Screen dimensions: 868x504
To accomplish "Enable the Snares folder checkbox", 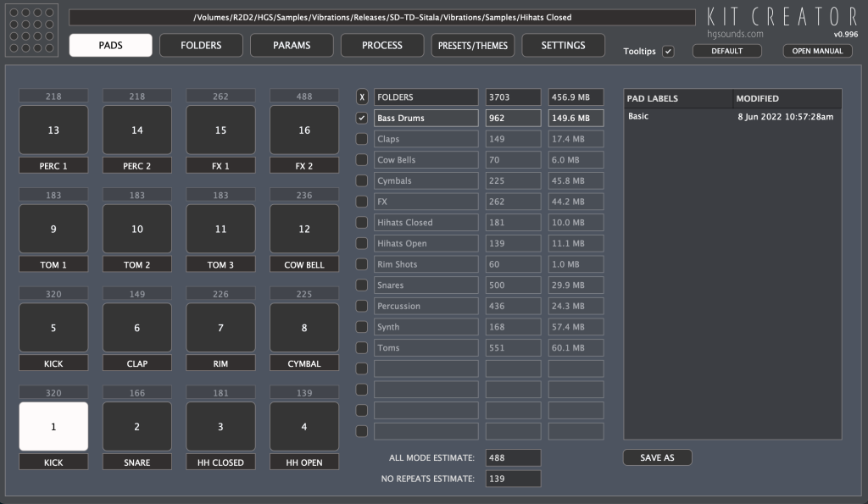I will (361, 285).
